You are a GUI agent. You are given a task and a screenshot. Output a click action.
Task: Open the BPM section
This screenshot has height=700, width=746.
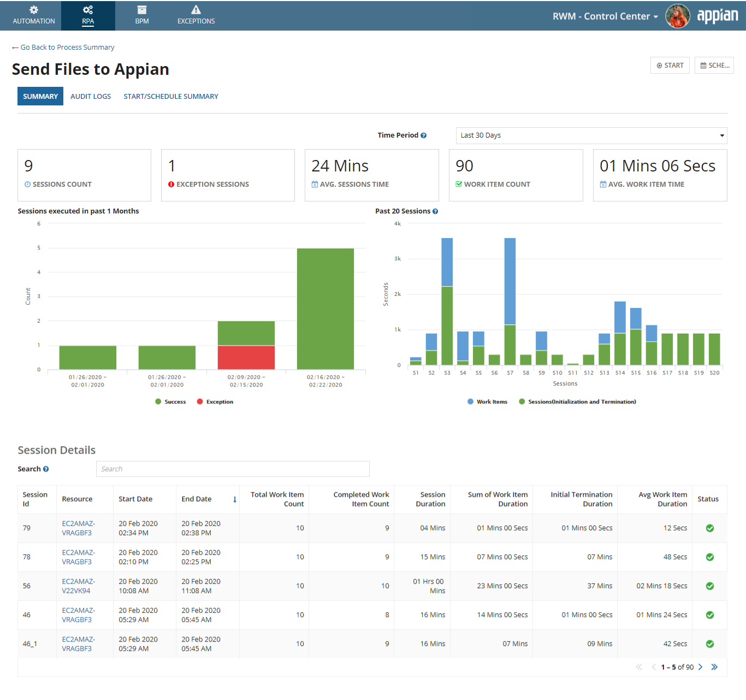click(142, 15)
